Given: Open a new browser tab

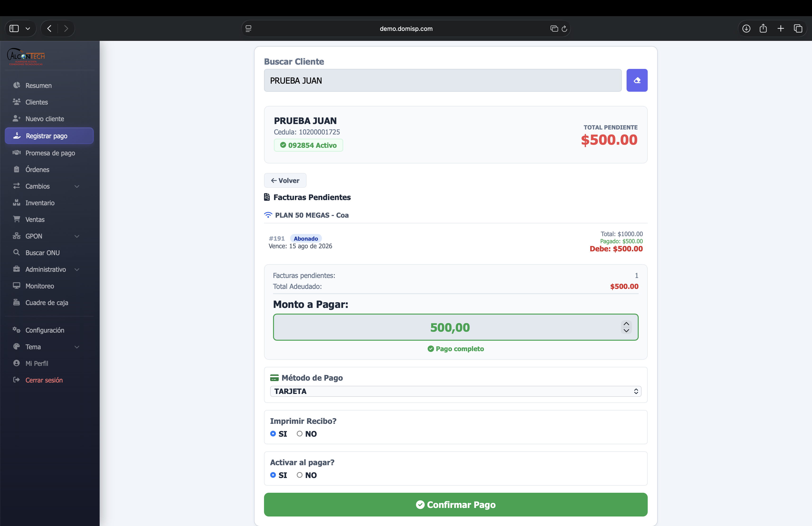Looking at the screenshot, I should point(781,28).
